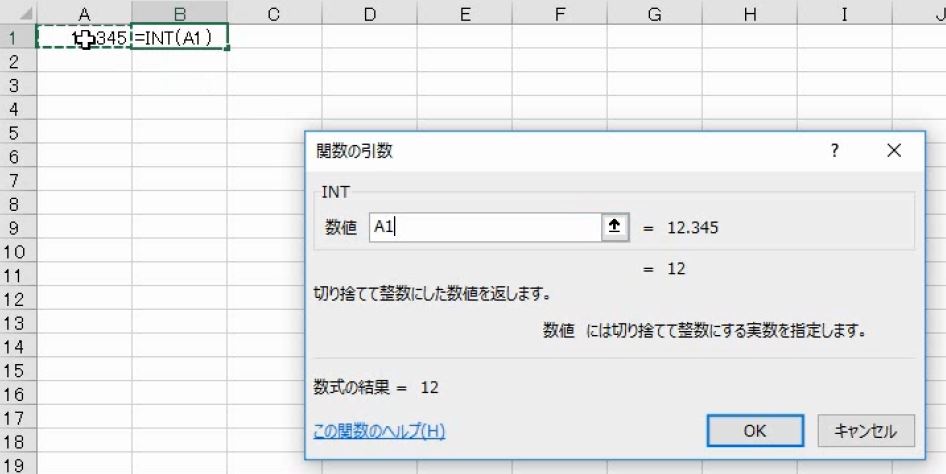Select column E header
The width and height of the screenshot is (946, 474).
pos(465,14)
